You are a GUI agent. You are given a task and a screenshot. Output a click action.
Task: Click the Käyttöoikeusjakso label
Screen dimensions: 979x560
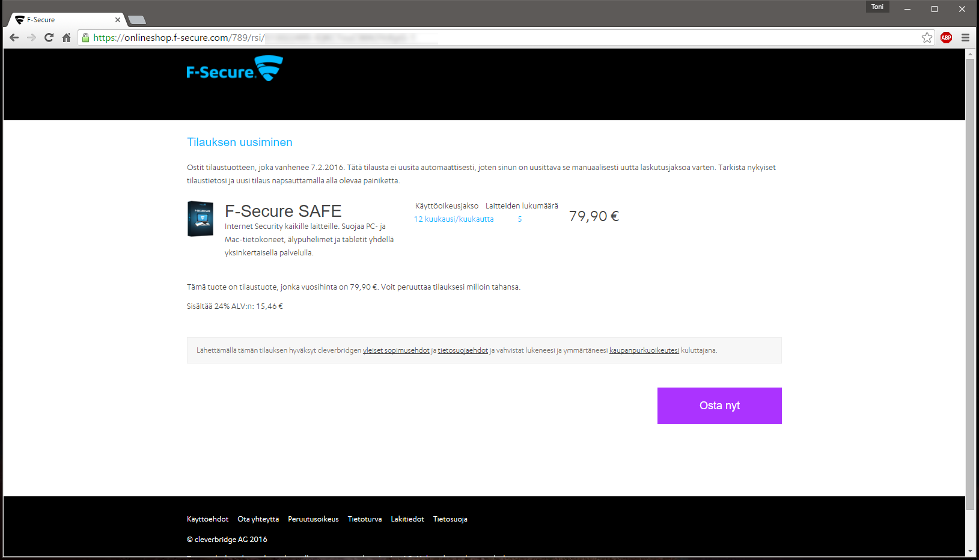447,206
